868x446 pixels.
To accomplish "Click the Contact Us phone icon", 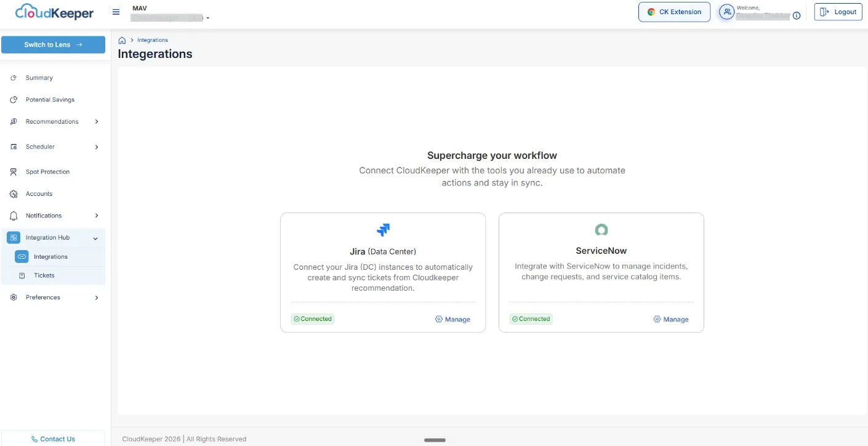I will (x=34, y=439).
